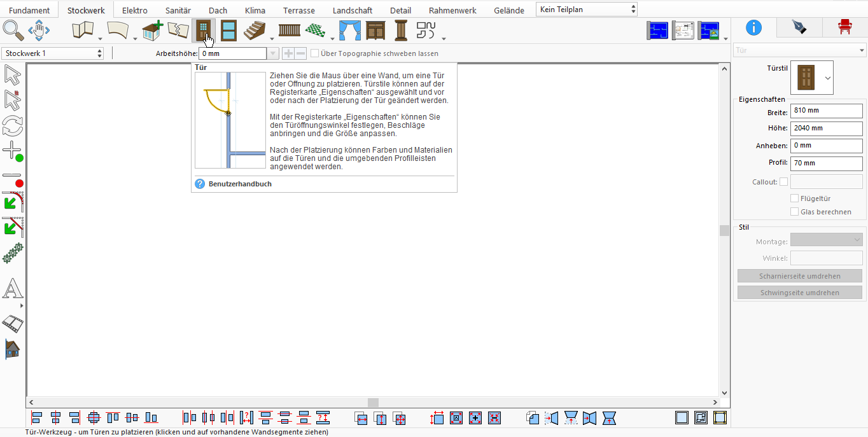Go to the Dach tab
This screenshot has width=868, height=437.
click(x=218, y=10)
